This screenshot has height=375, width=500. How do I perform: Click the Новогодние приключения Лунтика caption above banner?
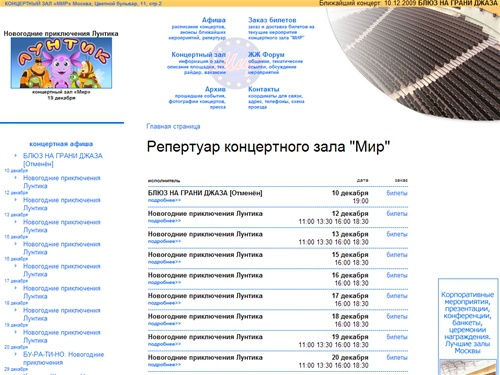[61, 33]
